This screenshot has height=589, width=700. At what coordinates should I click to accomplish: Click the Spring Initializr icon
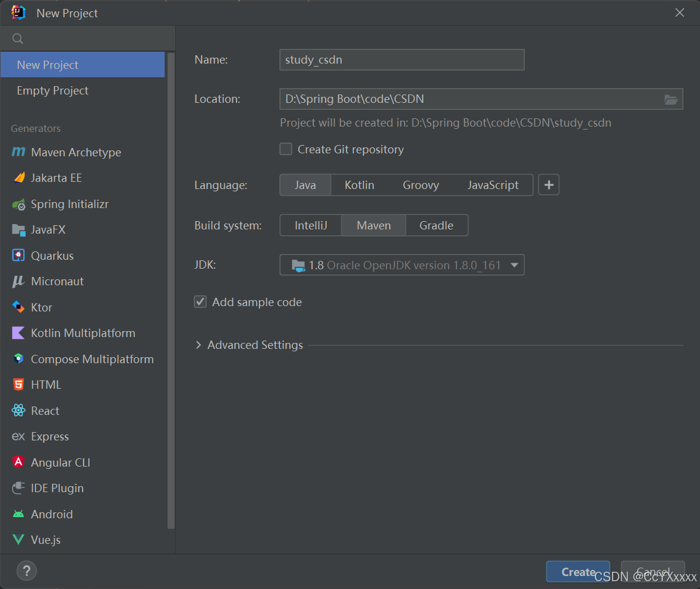[18, 204]
